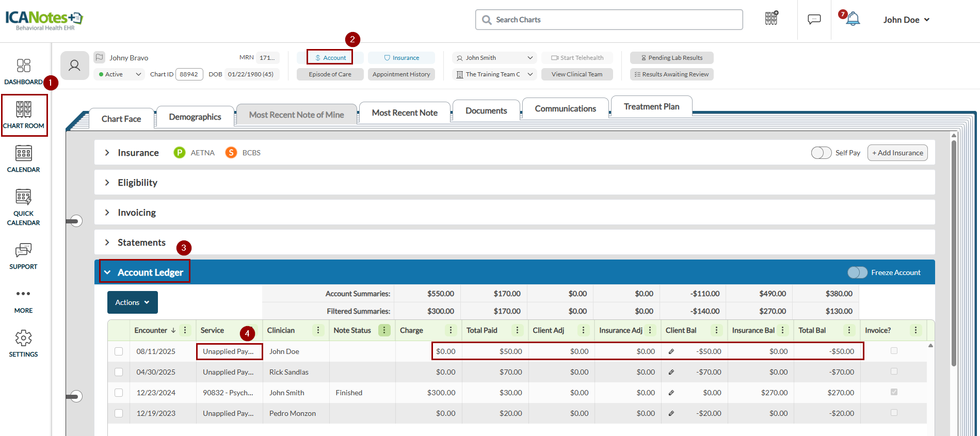This screenshot has width=980, height=436.
Task: Expand the Eligibility section
Action: click(107, 183)
